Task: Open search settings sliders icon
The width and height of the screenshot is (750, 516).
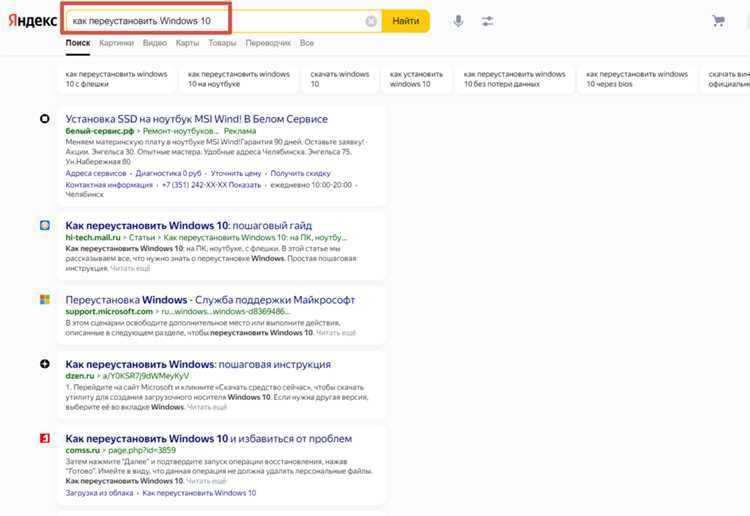Action: 487,21
